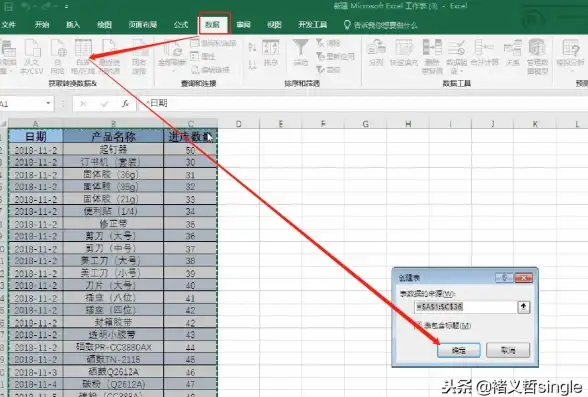This screenshot has width=588, height=397.
Task: Click the cell with value 50
Action: point(190,150)
